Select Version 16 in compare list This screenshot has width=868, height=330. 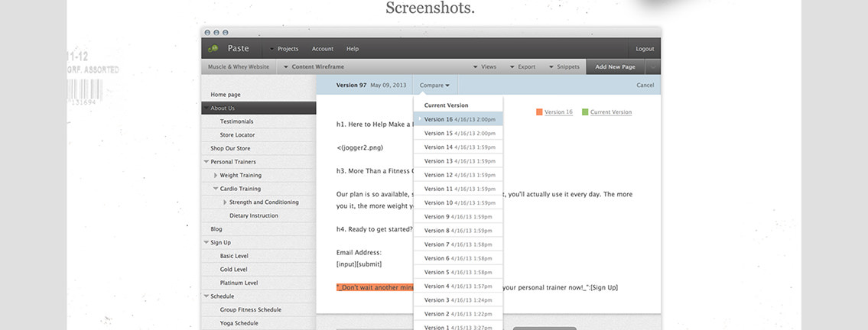coord(458,119)
